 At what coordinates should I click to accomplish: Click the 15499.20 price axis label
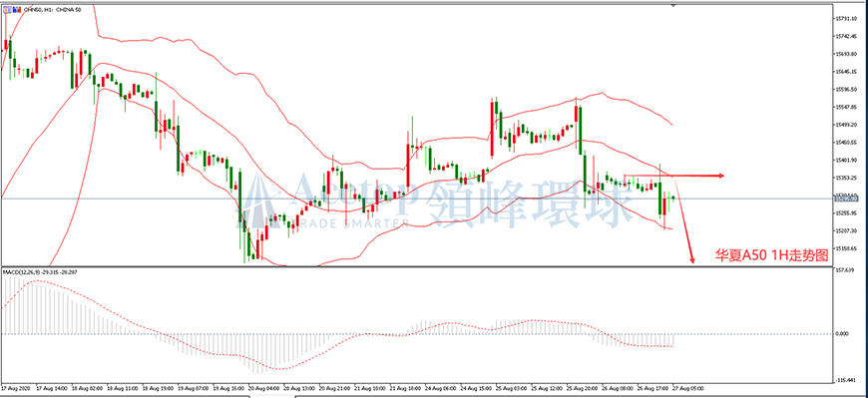pos(845,125)
